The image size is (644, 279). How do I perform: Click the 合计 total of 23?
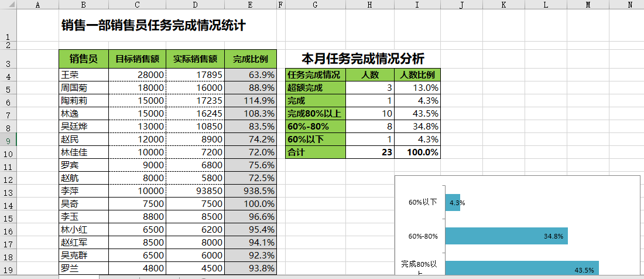point(369,152)
